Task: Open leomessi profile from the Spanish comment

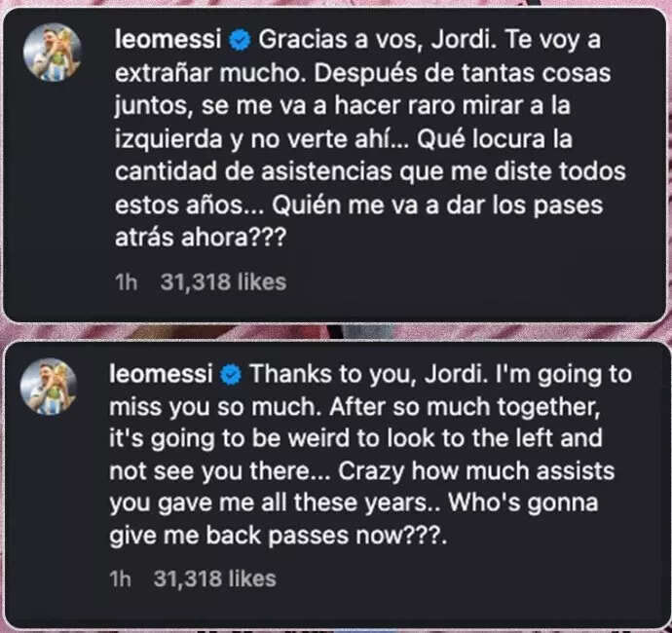Action: pos(166,39)
